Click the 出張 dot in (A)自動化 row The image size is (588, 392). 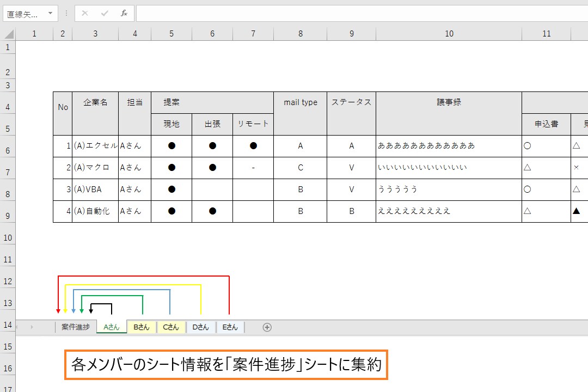[212, 211]
